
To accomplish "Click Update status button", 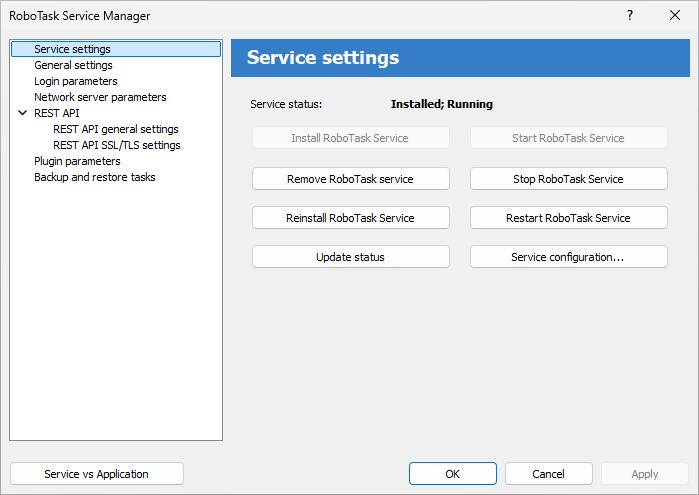I will [350, 257].
